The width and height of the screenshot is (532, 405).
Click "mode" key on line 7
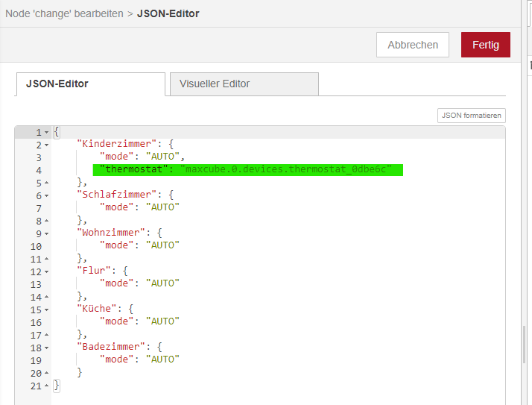click(116, 207)
